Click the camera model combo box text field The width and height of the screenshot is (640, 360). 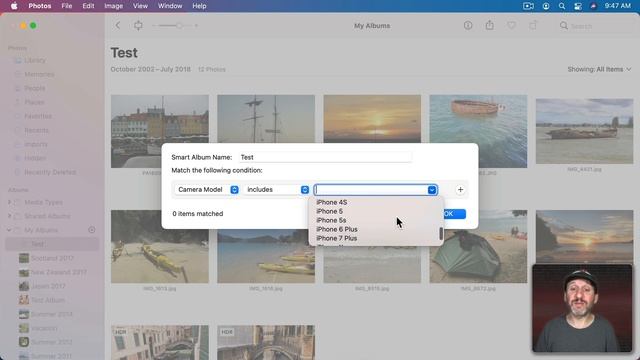(x=371, y=190)
